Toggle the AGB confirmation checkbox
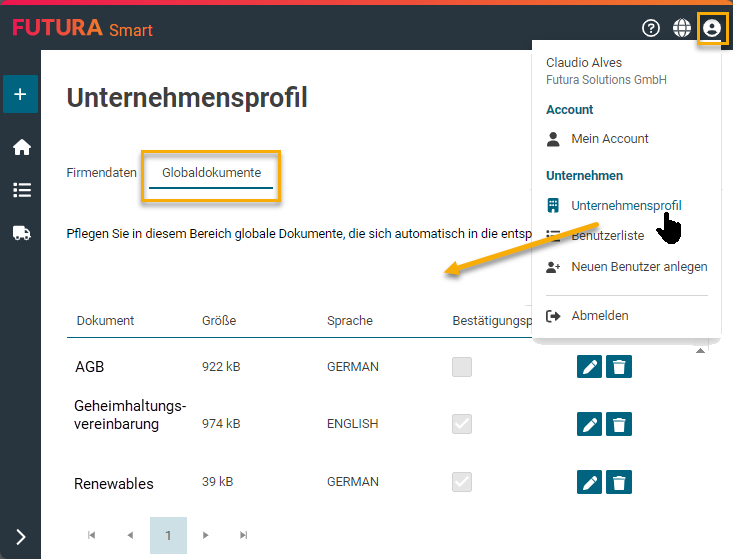The height and width of the screenshot is (559, 733). [461, 367]
